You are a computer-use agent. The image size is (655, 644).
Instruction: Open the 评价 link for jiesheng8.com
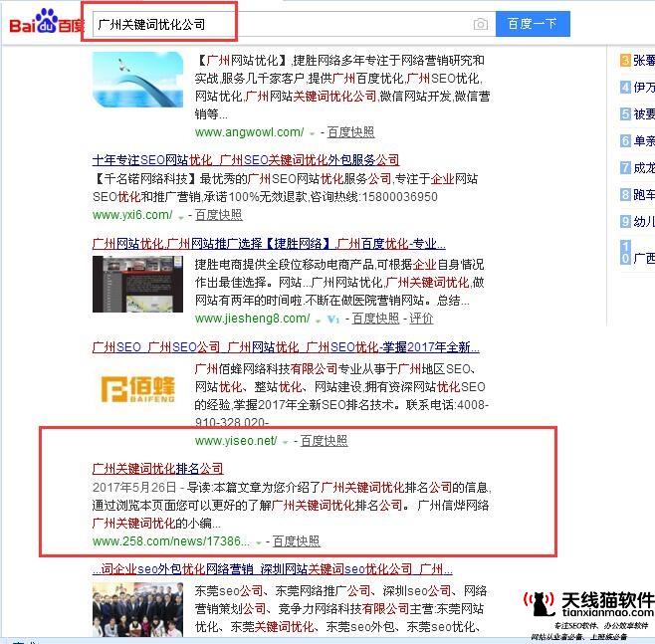click(421, 319)
